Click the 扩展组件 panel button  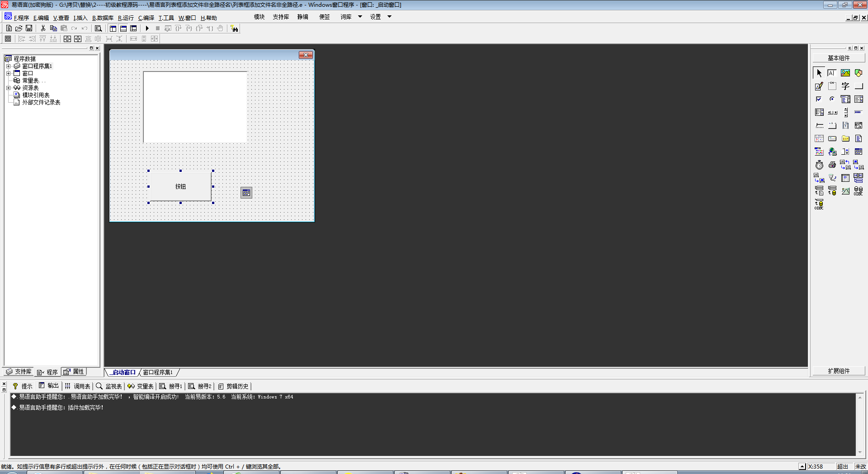coord(839,371)
